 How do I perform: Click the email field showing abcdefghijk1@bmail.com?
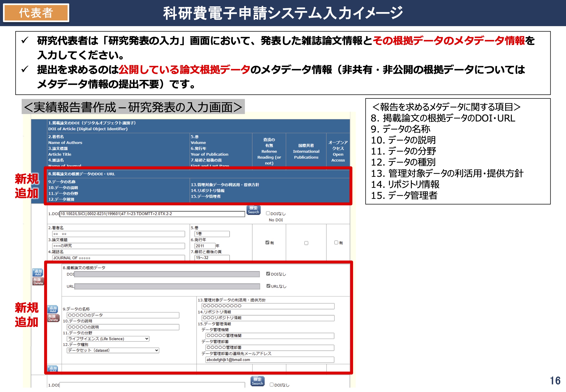click(270, 360)
